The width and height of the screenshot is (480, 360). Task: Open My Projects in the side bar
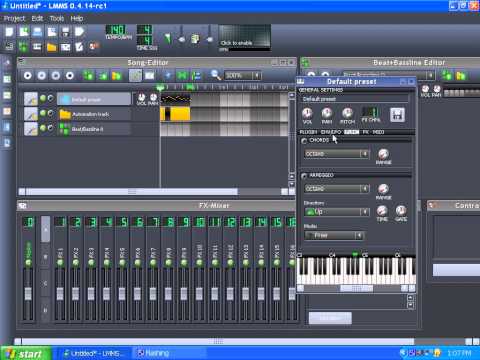[x=7, y=79]
